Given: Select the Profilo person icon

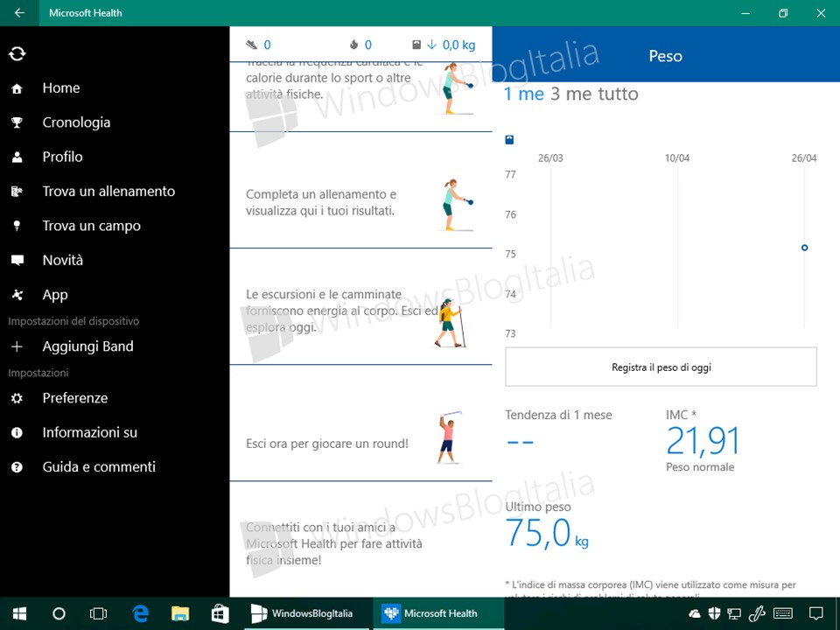Looking at the screenshot, I should (x=17, y=157).
